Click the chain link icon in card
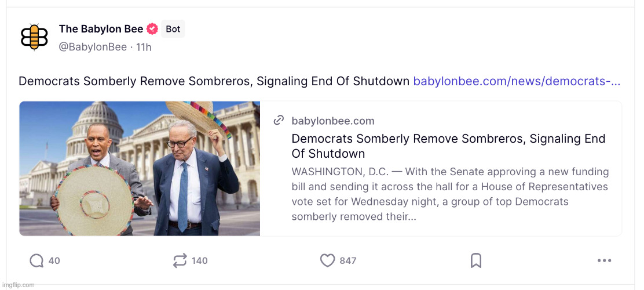644x290 pixels. point(279,121)
